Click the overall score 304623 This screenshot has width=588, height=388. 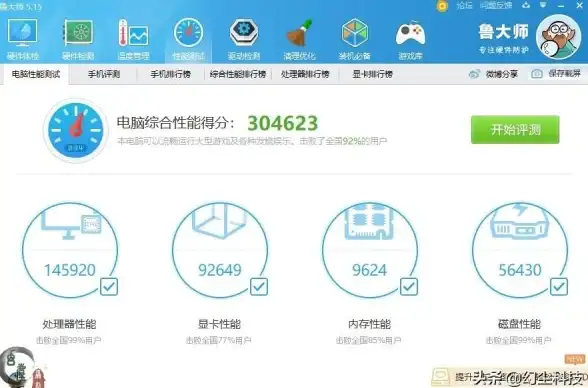pos(283,123)
